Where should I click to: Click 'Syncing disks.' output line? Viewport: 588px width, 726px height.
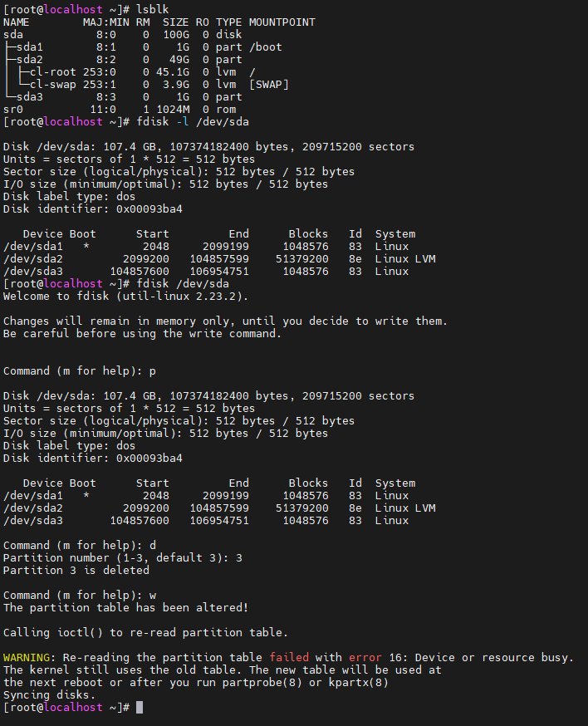[x=49, y=694]
